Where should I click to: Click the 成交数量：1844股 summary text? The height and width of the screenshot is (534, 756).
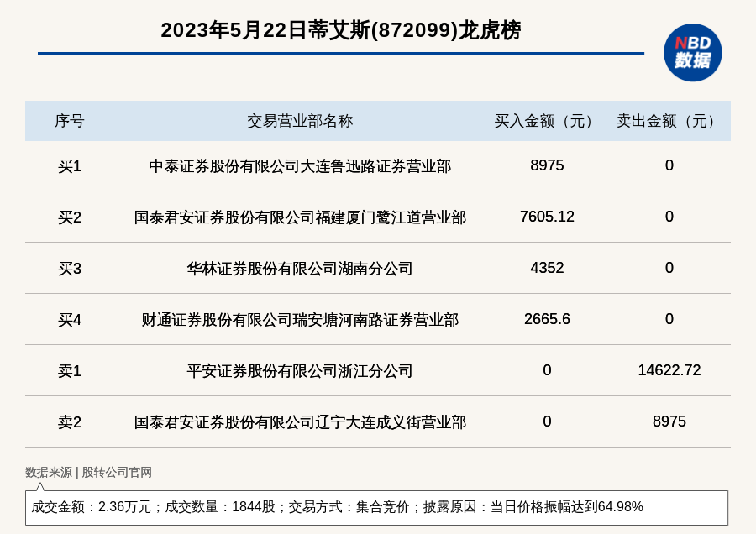pos(220,507)
